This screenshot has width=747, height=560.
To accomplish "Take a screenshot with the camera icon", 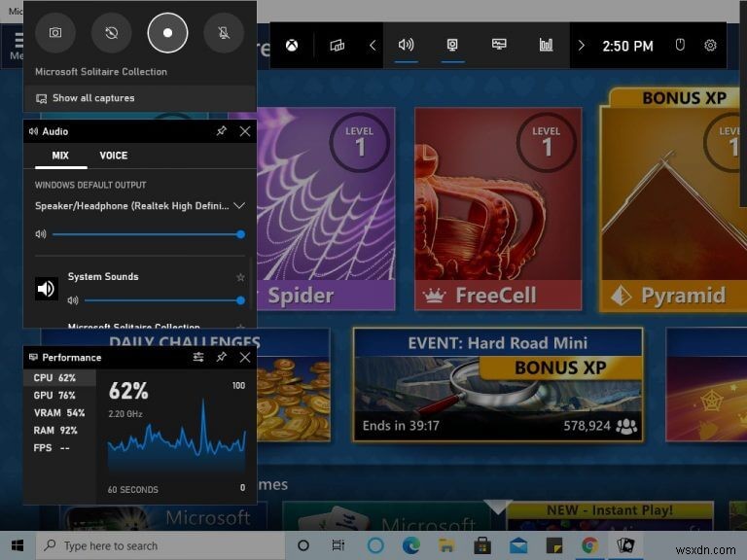I will tap(55, 33).
